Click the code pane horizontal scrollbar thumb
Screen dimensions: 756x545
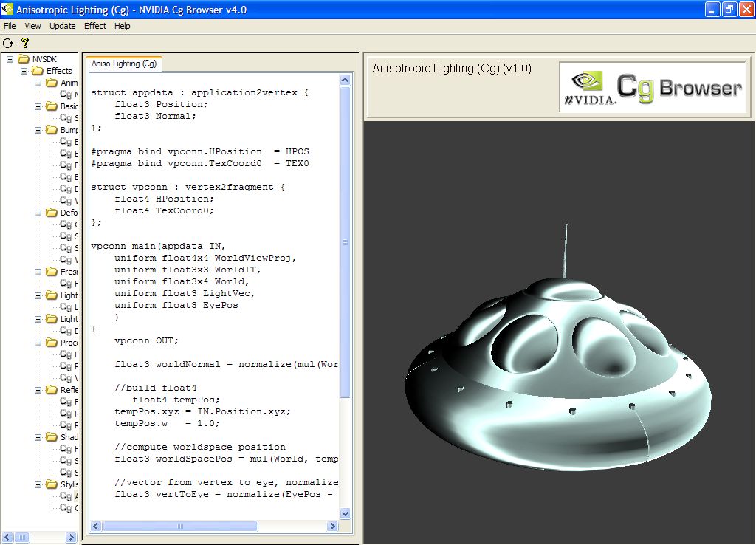(x=180, y=527)
